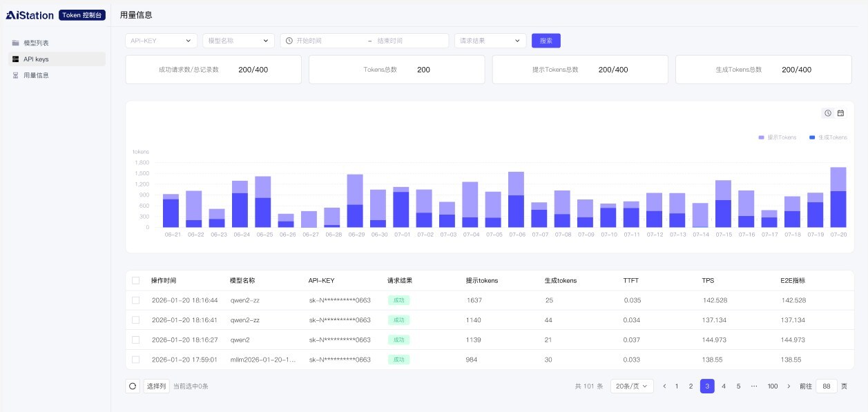
Task: Toggle the 生成Tokens legend color swatch
Action: click(812, 137)
